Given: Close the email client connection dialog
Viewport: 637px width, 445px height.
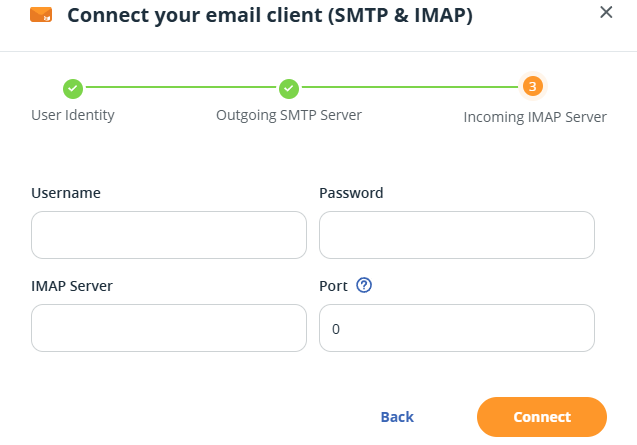Looking at the screenshot, I should point(605,13).
